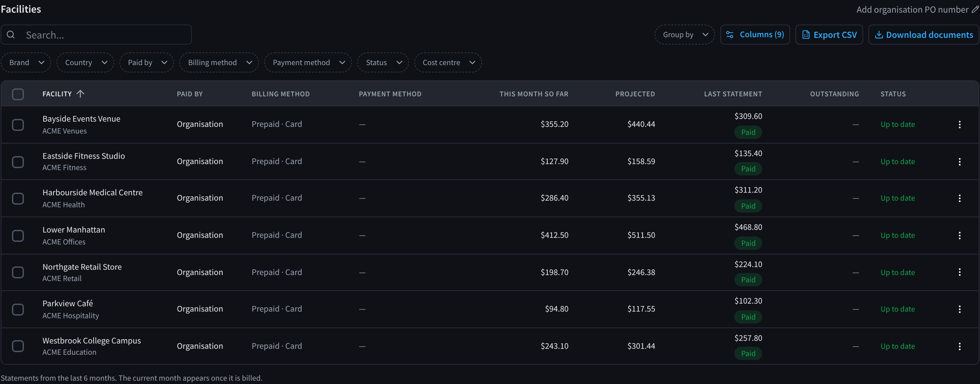Click Add organisation PO number

coord(912,10)
